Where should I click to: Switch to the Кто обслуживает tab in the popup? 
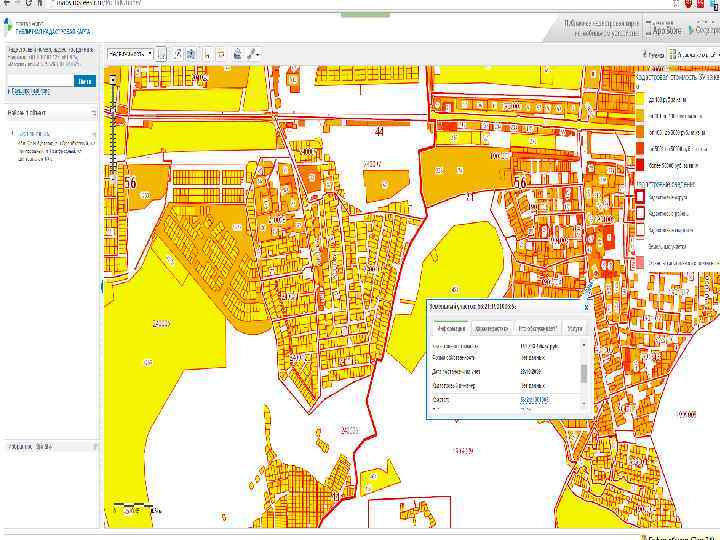537,328
